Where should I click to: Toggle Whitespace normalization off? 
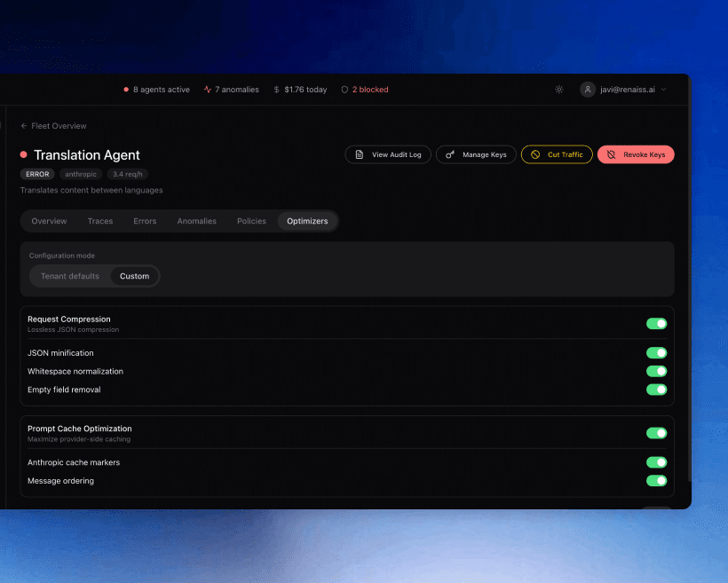pos(656,372)
